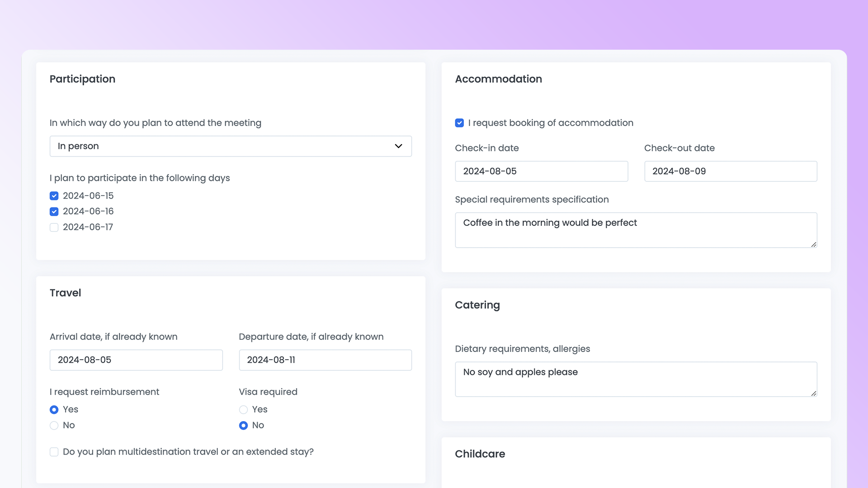
Task: Click the Childcare section header
Action: (480, 454)
